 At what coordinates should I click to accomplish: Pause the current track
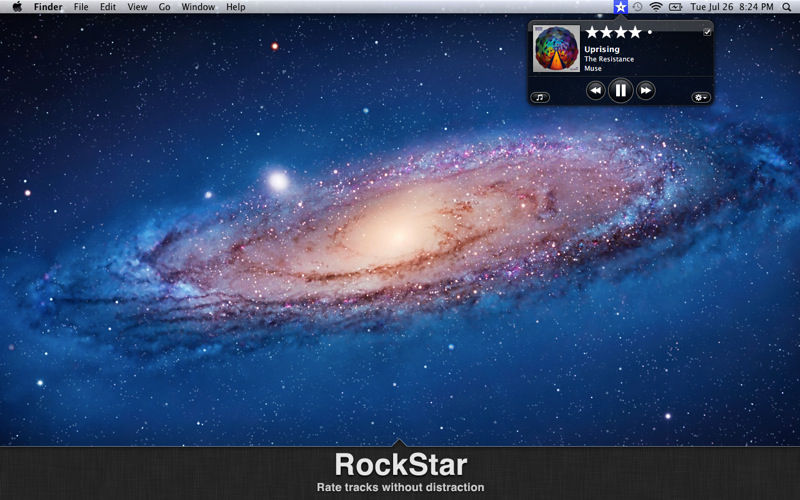coord(620,91)
